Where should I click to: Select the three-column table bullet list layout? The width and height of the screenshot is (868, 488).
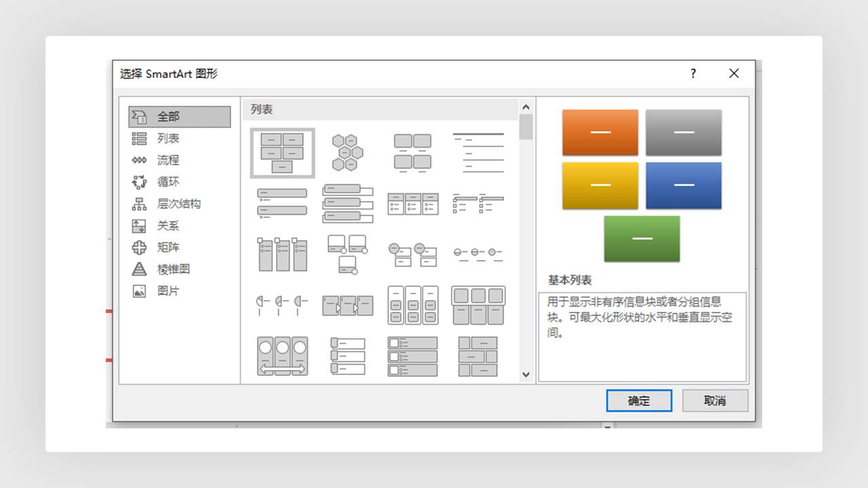click(x=413, y=203)
